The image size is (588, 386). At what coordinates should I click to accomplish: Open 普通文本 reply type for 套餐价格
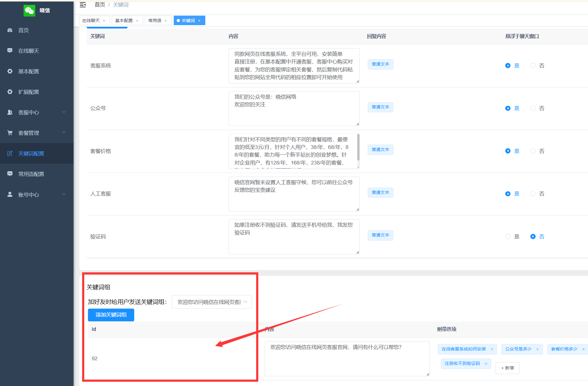380,149
